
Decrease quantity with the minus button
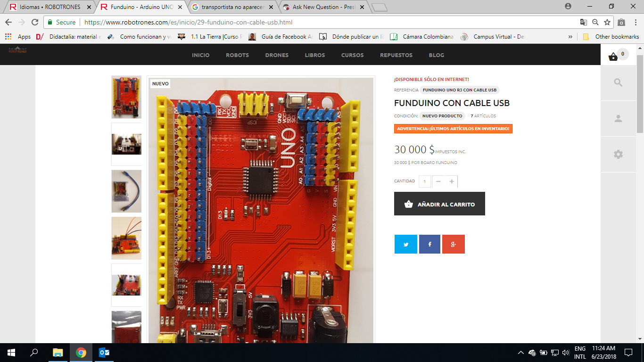tap(438, 181)
